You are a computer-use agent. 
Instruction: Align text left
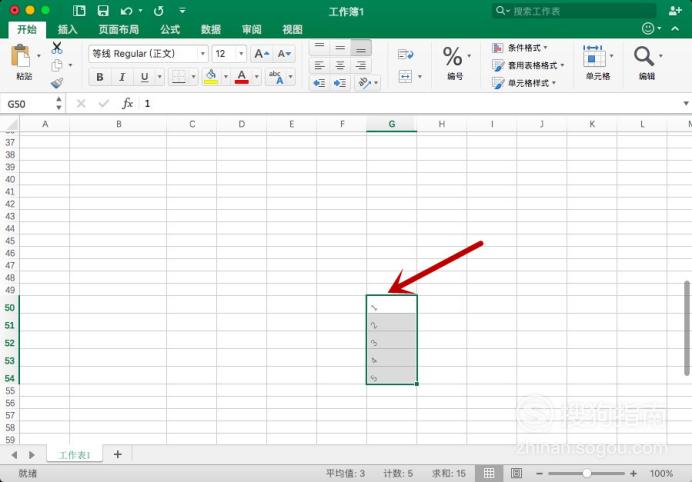tap(320, 65)
